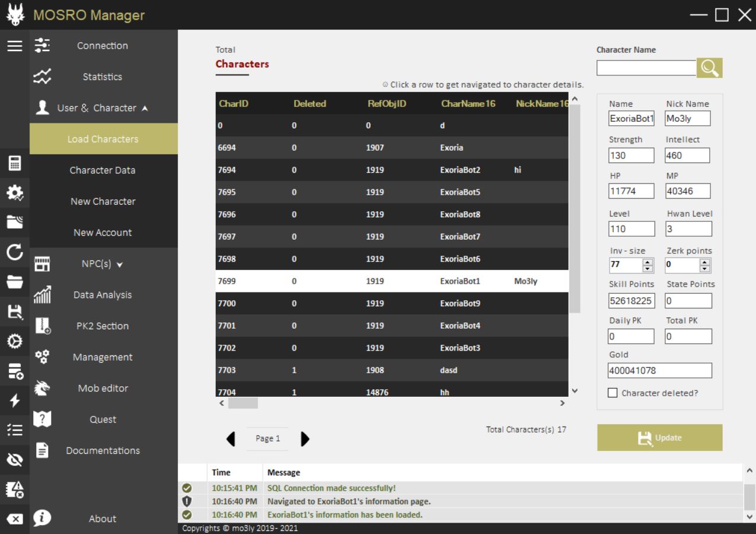Screen dimensions: 756x534
Task: Click the magnifier search button
Action: point(709,68)
